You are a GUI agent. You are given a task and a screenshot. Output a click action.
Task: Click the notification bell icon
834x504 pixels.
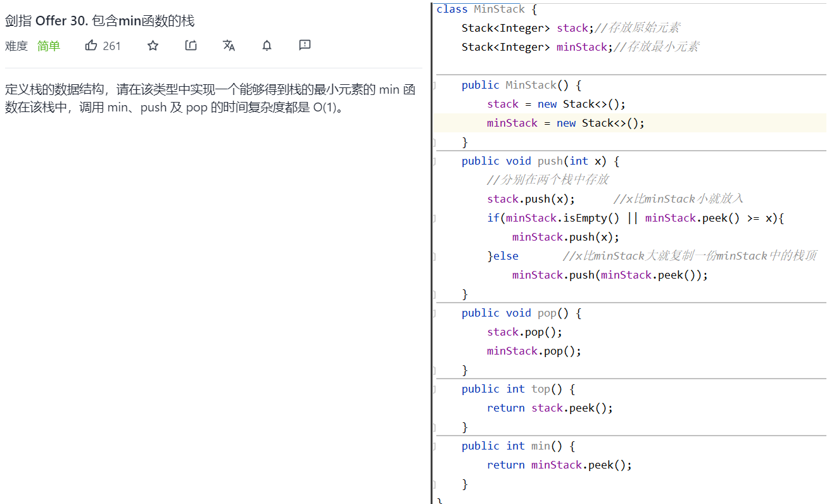[x=267, y=45]
